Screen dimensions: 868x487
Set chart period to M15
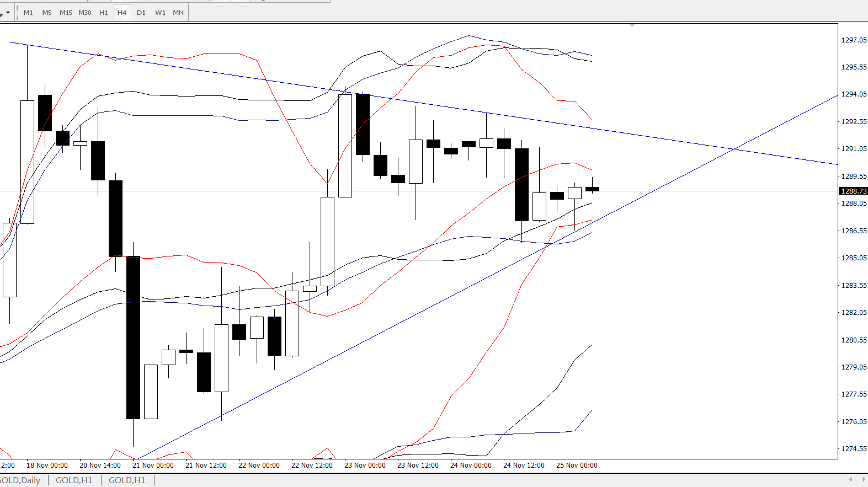coord(66,12)
